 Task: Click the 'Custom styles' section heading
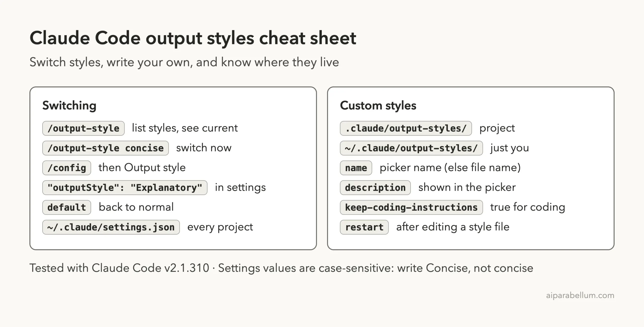click(x=378, y=106)
